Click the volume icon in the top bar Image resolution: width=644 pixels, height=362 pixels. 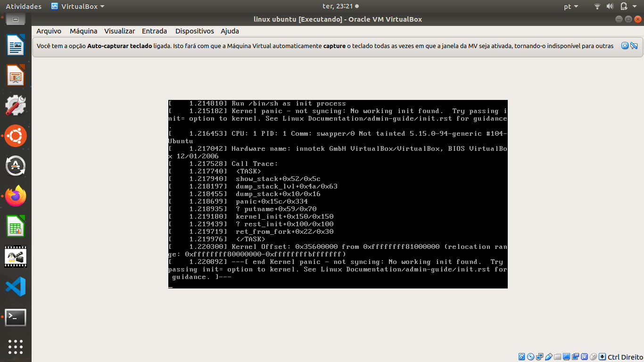(610, 6)
